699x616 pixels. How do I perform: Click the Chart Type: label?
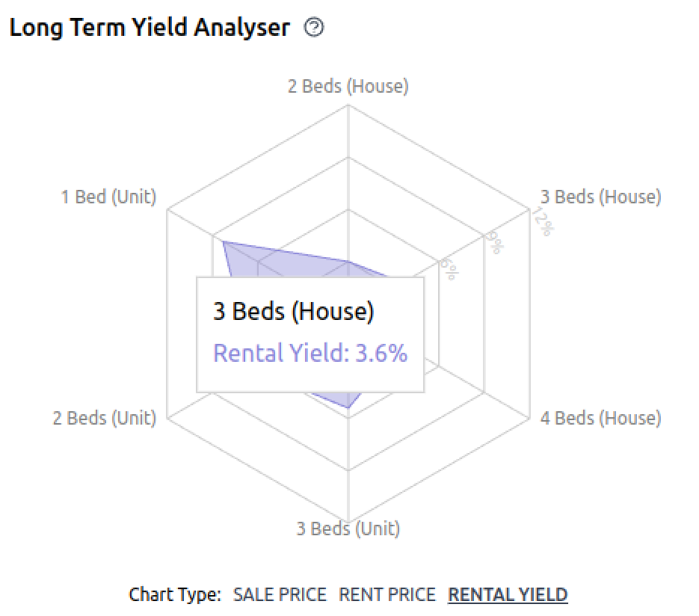point(175,594)
